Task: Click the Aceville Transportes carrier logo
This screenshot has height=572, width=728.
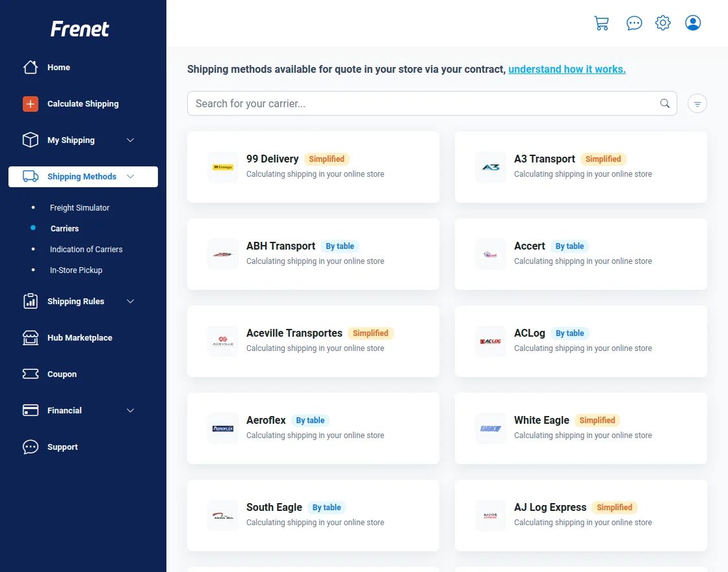Action: [223, 341]
